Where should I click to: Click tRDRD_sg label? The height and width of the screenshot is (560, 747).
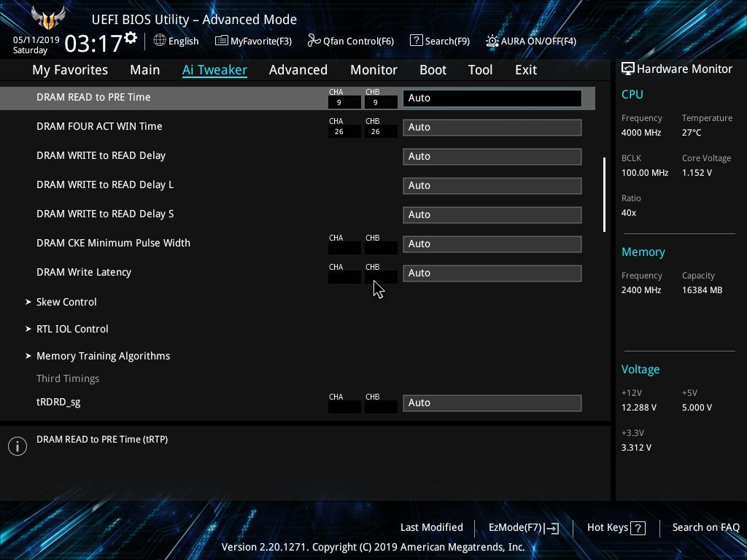tap(58, 402)
